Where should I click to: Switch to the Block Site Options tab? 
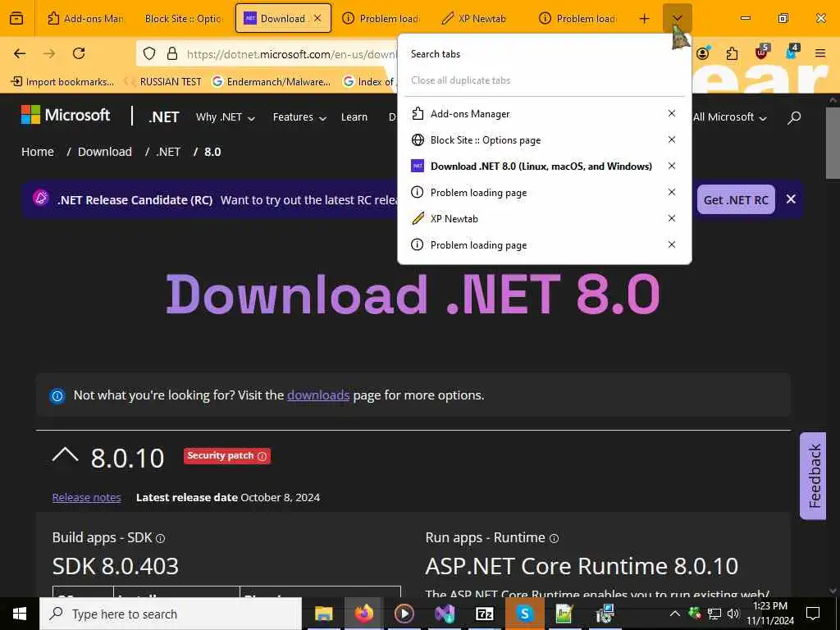tap(183, 19)
